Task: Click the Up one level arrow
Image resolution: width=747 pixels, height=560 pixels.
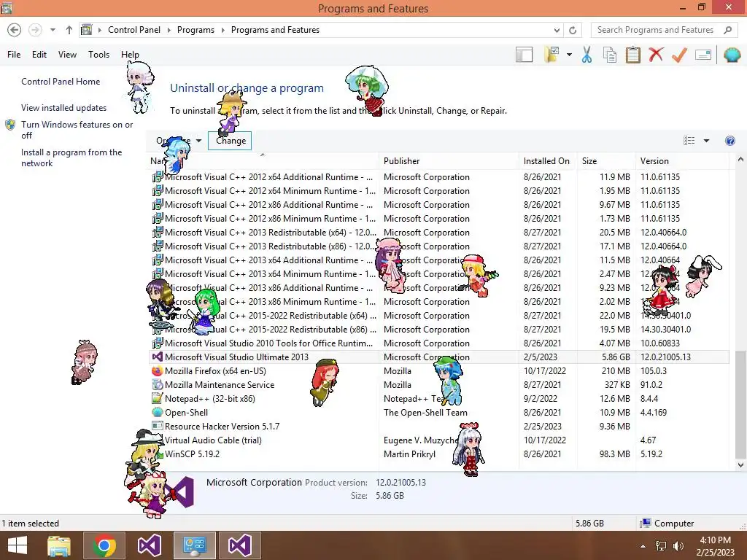Action: pos(69,30)
